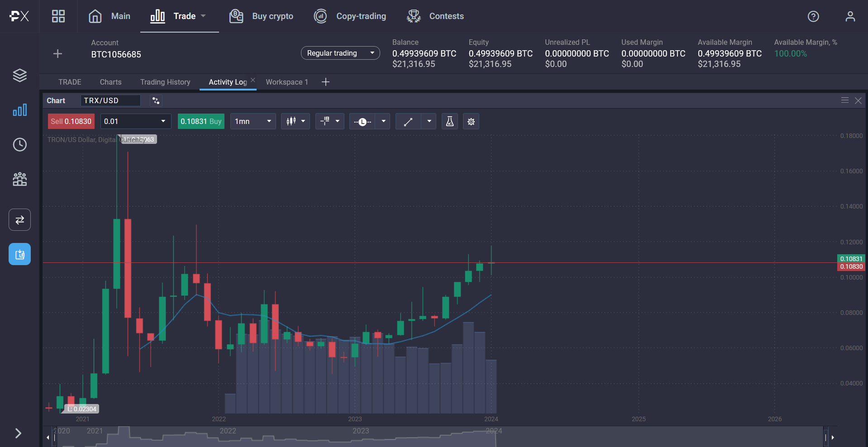Switch to Workspace 1 tab
The image size is (868, 447).
point(287,82)
